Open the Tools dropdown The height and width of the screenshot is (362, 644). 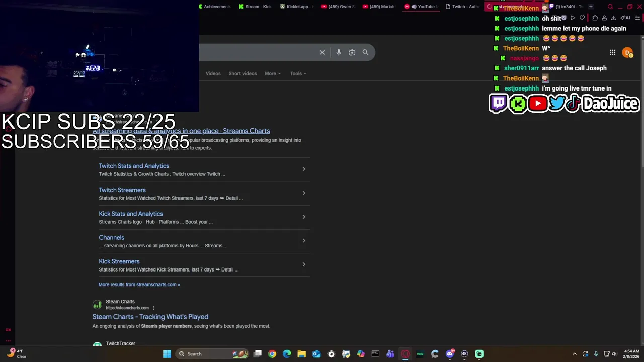point(298,73)
